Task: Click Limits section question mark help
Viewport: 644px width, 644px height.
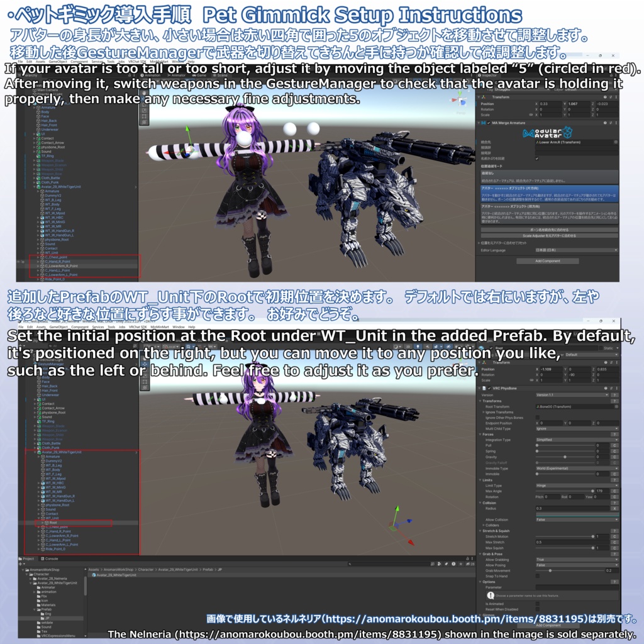Action: 615,480
